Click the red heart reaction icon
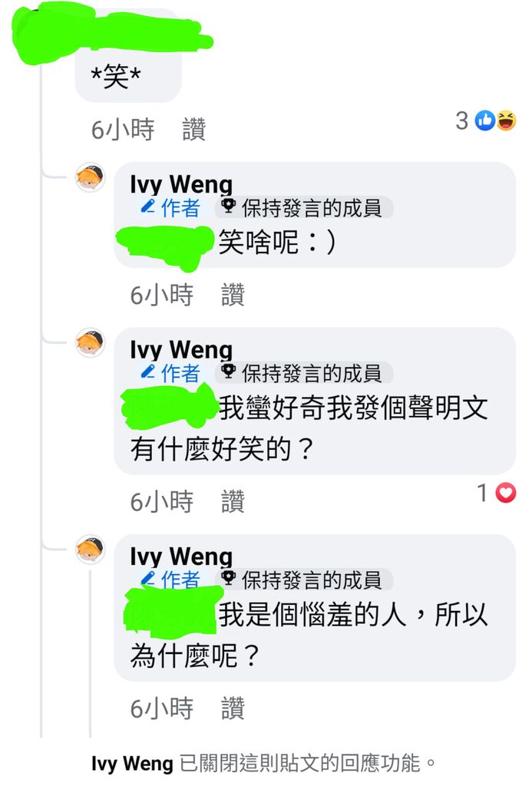 pos(505,492)
